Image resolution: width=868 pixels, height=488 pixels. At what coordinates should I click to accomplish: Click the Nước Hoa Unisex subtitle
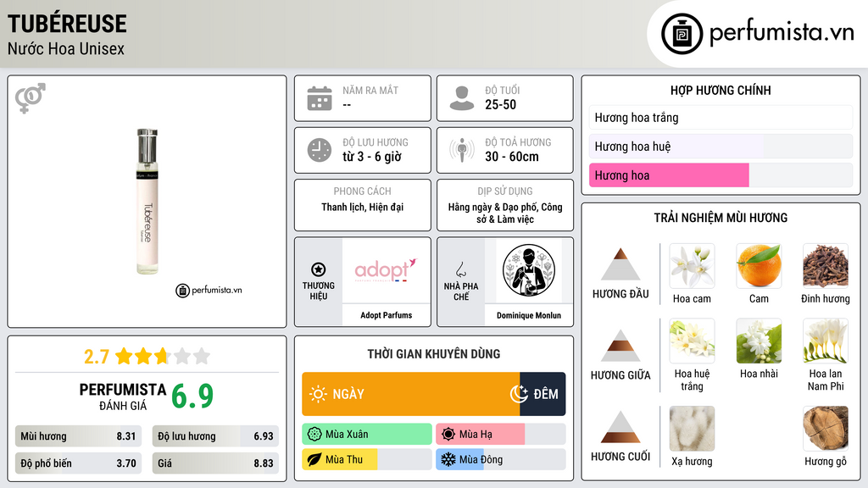tap(66, 49)
